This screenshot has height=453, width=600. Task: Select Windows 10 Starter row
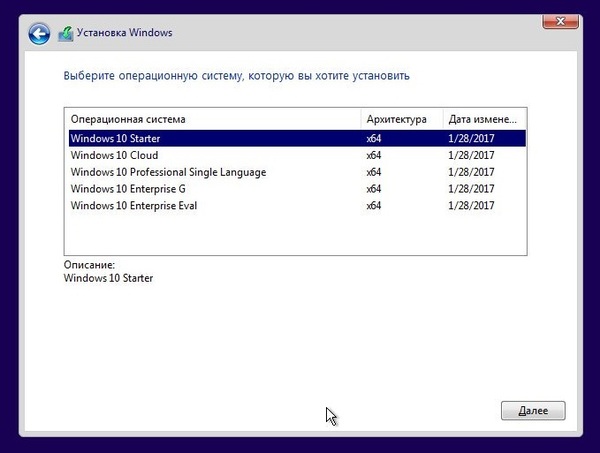click(297, 138)
